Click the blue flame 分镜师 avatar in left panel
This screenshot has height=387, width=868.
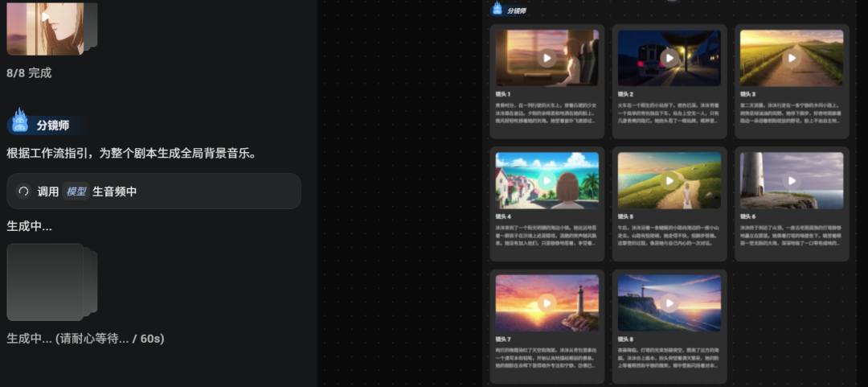pyautogui.click(x=20, y=121)
